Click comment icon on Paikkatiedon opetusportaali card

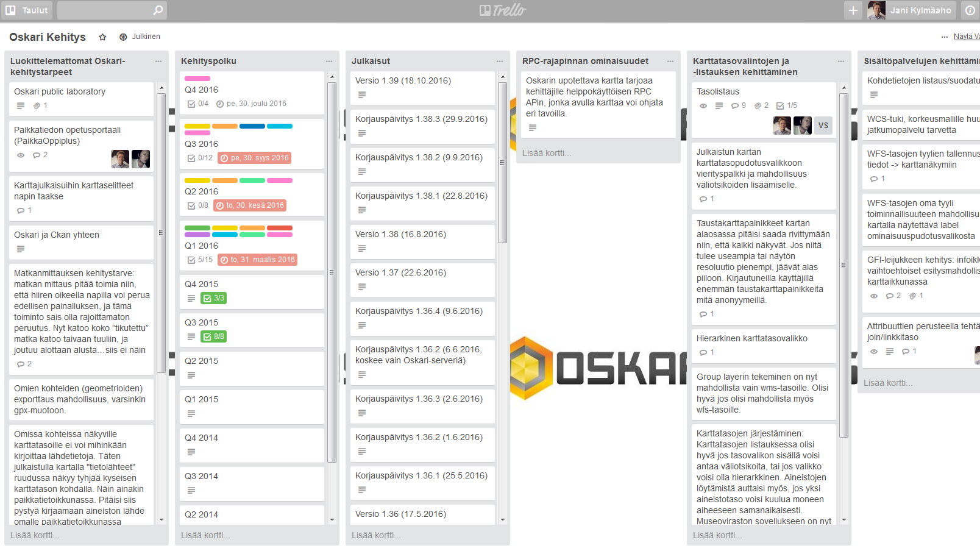[37, 155]
